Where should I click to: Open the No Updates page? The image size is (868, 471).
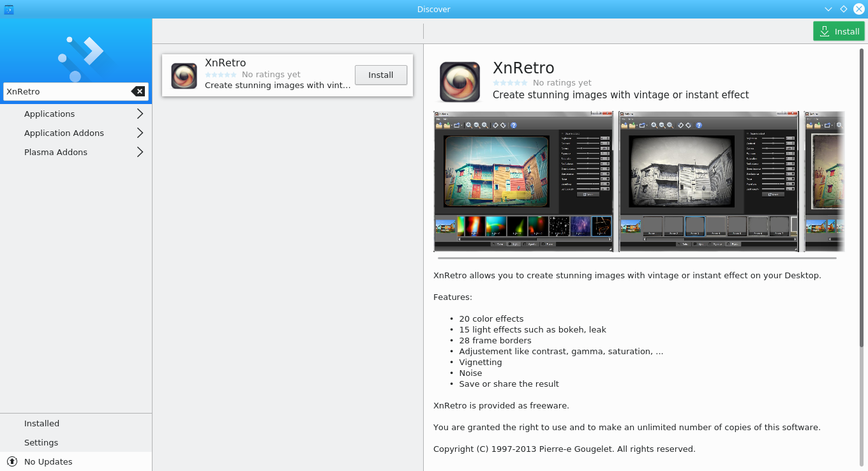(x=76, y=461)
